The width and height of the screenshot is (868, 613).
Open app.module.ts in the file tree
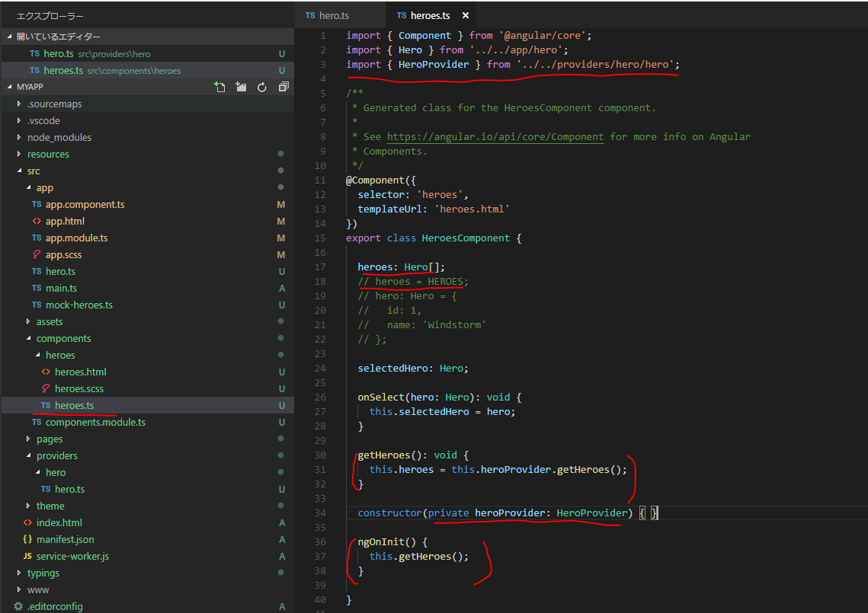coord(148,238)
